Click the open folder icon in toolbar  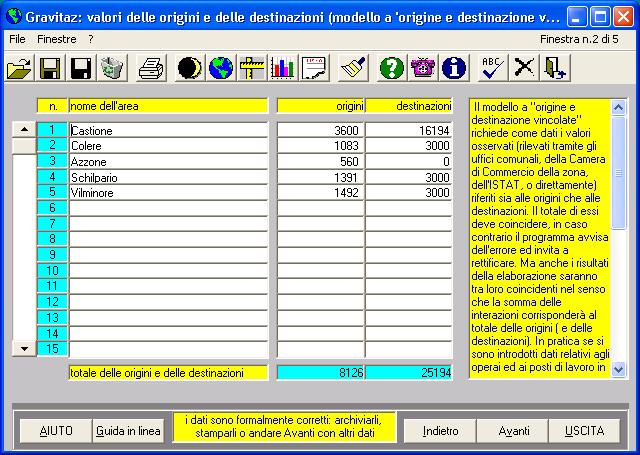point(19,68)
